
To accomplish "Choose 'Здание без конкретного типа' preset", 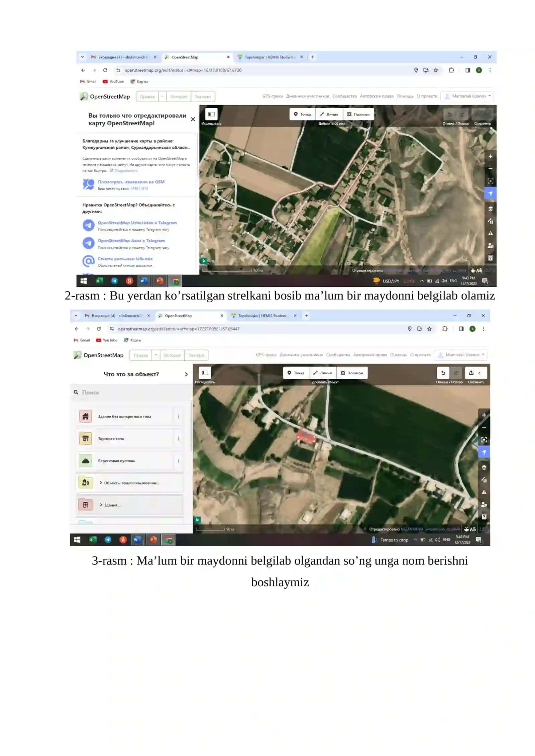I will click(124, 416).
